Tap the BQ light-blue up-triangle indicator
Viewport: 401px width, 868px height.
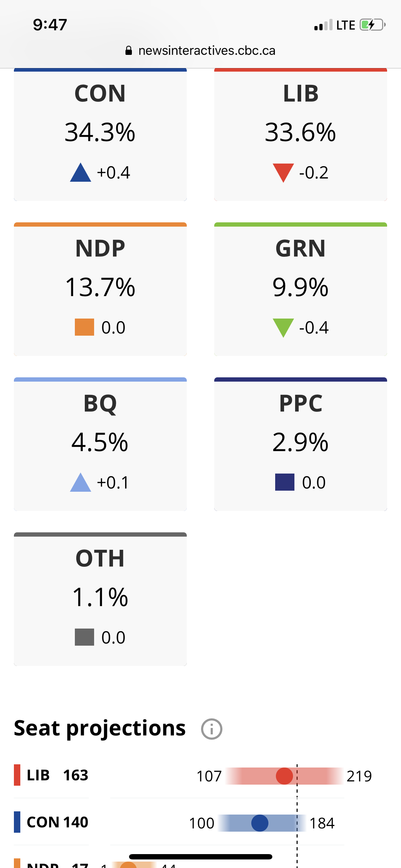[x=81, y=482]
